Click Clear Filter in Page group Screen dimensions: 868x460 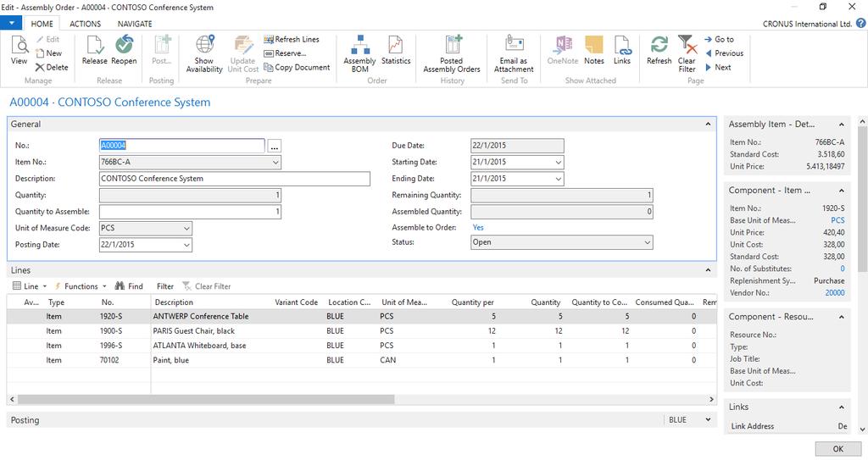pos(687,54)
